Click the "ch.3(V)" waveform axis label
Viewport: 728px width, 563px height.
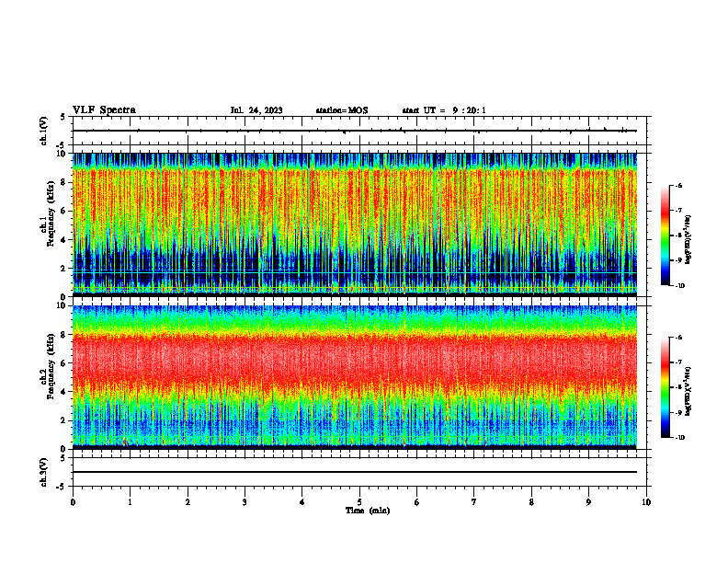(x=43, y=472)
